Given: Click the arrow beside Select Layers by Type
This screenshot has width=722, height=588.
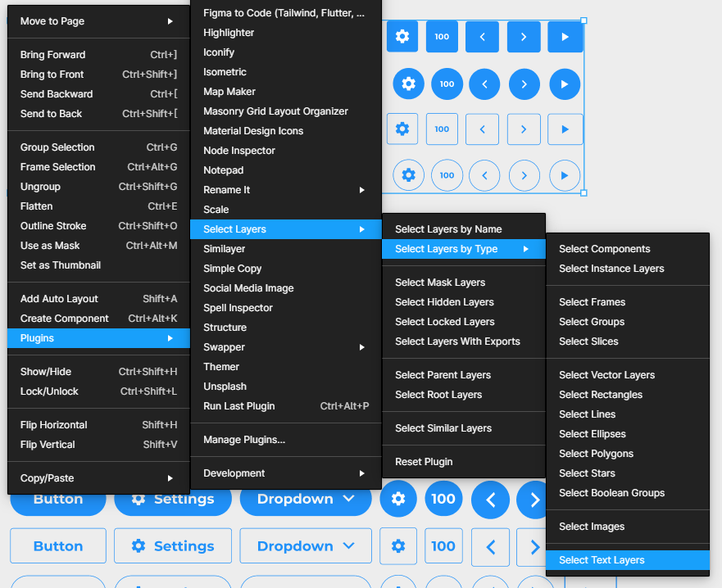Looking at the screenshot, I should [x=526, y=249].
